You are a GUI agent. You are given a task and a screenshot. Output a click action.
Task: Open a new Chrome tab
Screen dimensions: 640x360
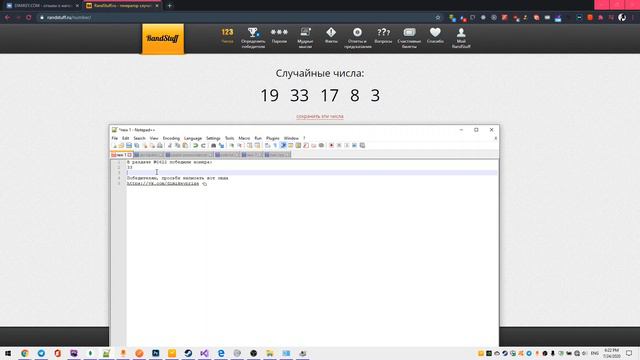pos(169,6)
